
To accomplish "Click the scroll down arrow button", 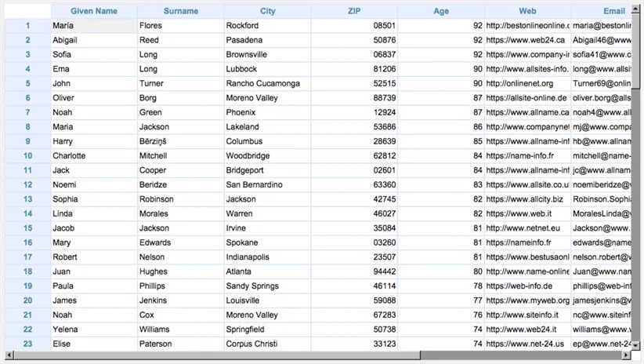I will pos(635,345).
